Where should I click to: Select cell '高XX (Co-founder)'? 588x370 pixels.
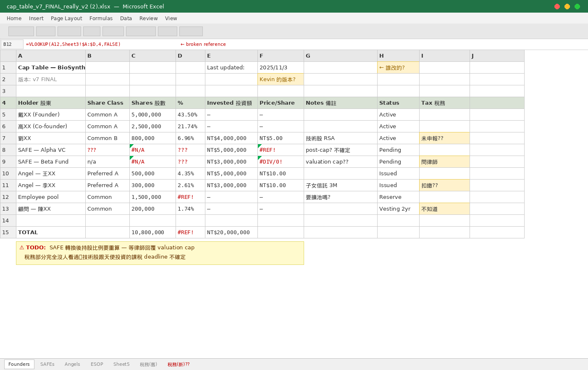(x=51, y=127)
